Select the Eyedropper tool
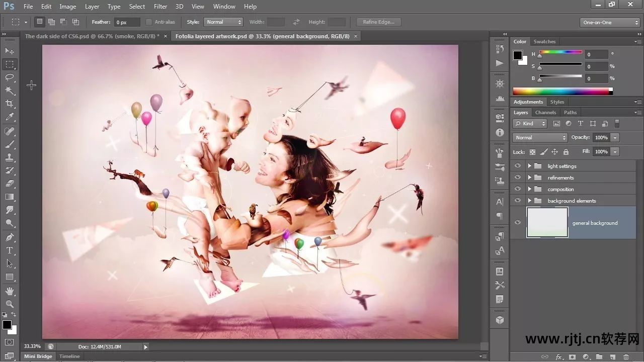Viewport: 644px width, 362px height. [10, 117]
